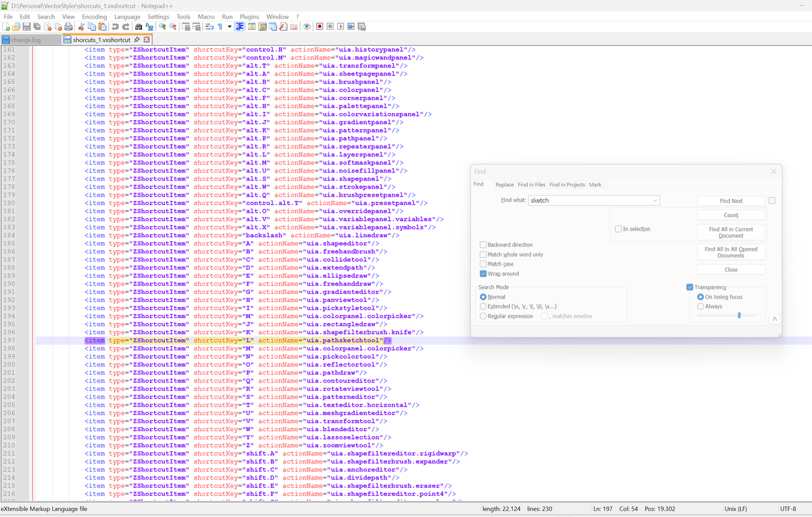
Task: Open dropdown arrow beside the pilcrow icon
Action: (x=229, y=26)
